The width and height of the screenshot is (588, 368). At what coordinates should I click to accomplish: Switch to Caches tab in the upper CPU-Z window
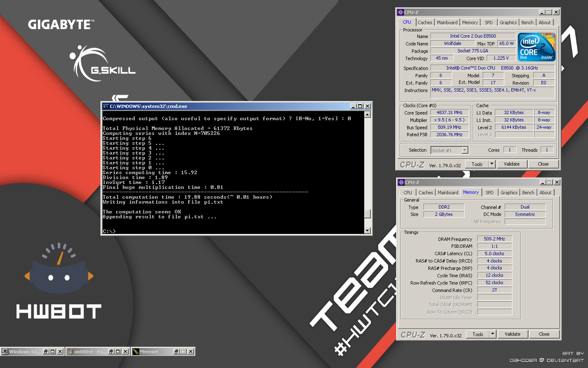click(x=425, y=22)
